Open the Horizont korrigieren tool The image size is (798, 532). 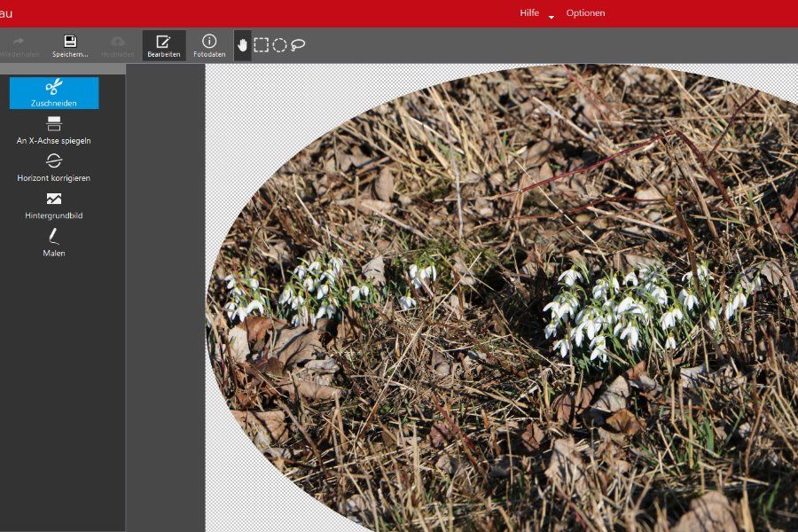pyautogui.click(x=54, y=168)
